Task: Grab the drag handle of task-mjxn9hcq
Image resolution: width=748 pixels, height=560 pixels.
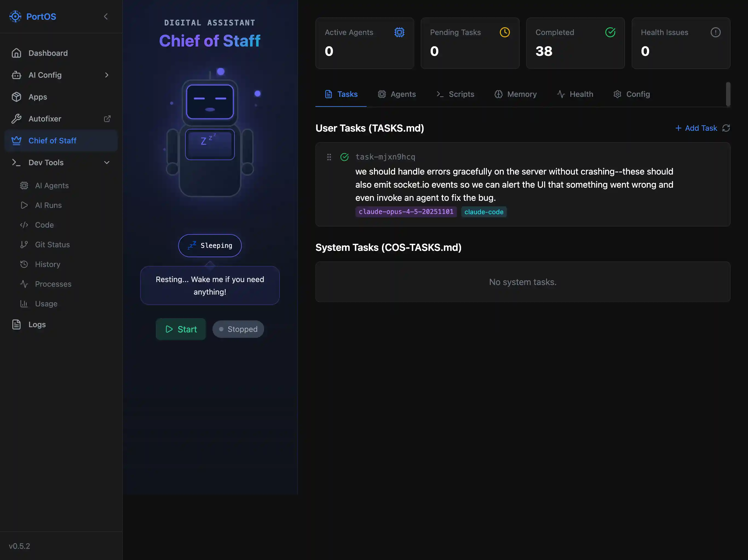Action: click(x=329, y=157)
